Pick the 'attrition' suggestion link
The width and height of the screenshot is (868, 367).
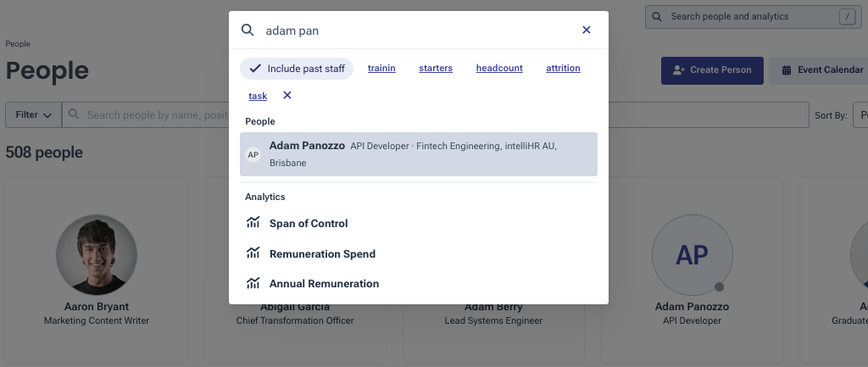(x=563, y=69)
